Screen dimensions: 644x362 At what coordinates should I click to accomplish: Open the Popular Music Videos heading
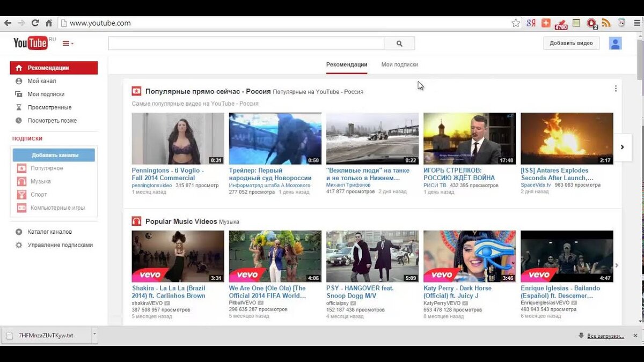[181, 221]
